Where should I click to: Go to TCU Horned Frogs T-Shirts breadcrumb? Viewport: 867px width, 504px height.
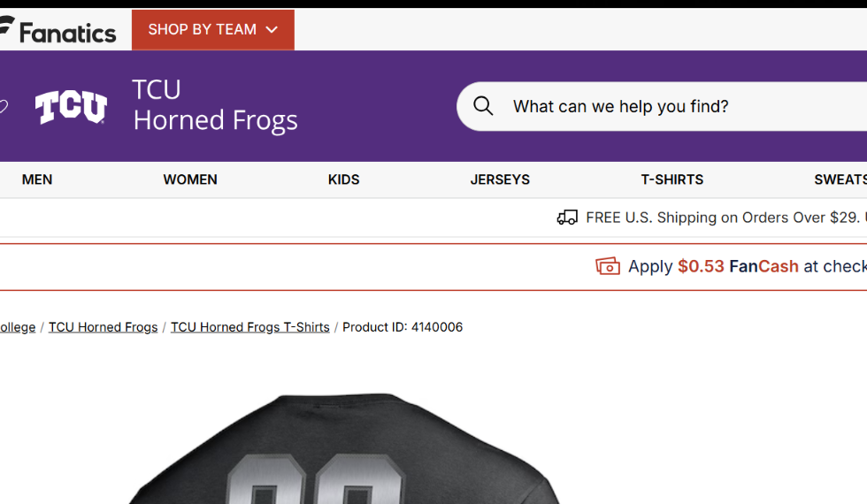coord(249,327)
